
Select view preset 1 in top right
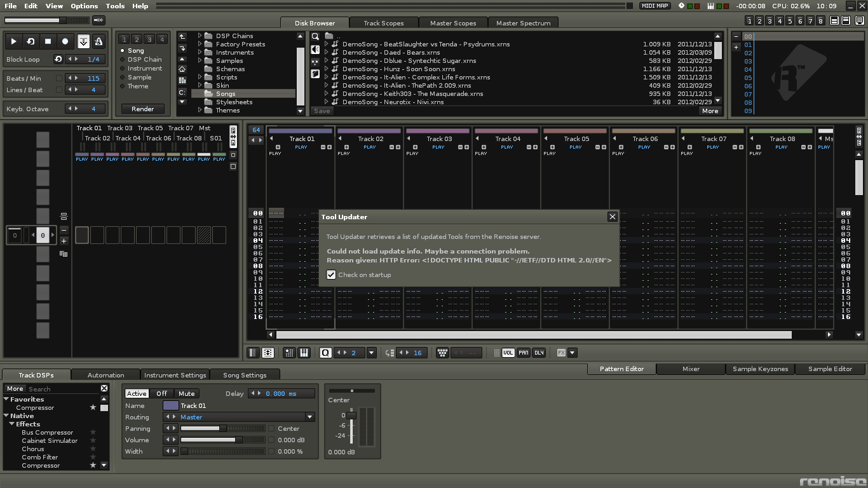pyautogui.click(x=749, y=21)
